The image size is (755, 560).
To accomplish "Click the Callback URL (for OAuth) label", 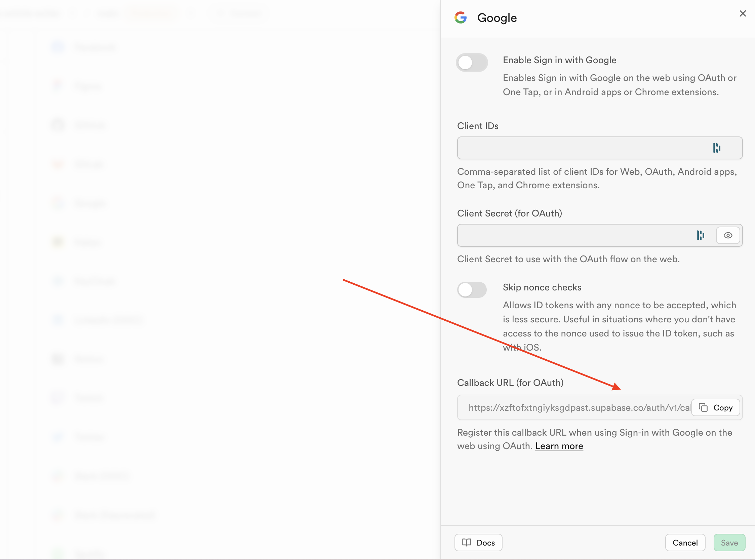I will pyautogui.click(x=510, y=383).
